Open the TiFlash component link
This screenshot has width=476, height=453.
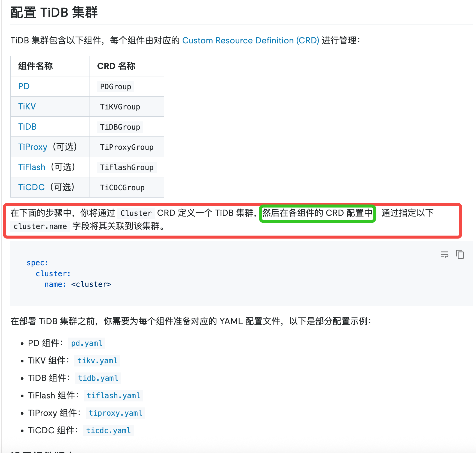[x=32, y=167]
